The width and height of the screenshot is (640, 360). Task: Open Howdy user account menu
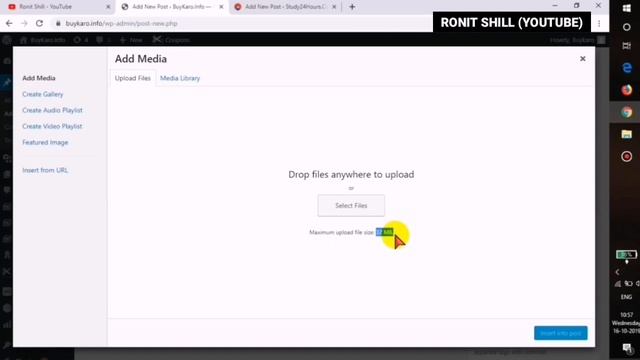pyautogui.click(x=577, y=40)
